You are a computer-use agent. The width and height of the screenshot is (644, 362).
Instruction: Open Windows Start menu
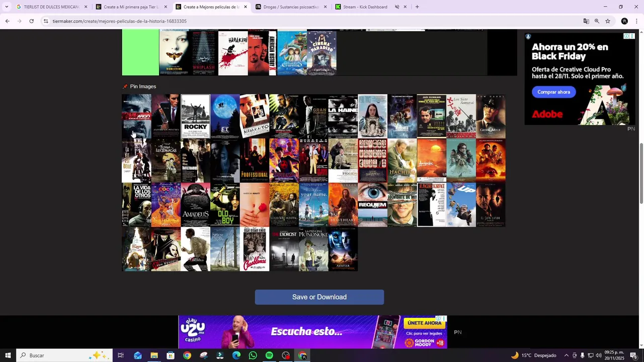(8, 355)
